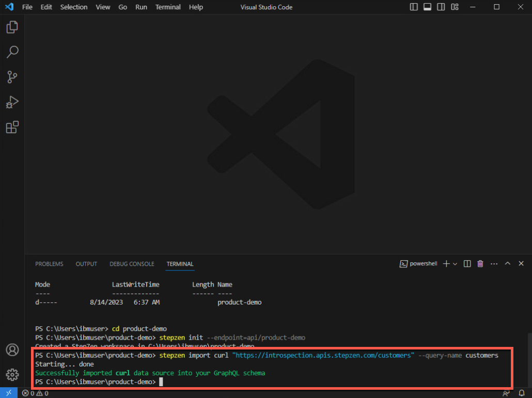Open the Explorer view in activity bar
Image resolution: width=532 pixels, height=398 pixels.
pyautogui.click(x=12, y=27)
